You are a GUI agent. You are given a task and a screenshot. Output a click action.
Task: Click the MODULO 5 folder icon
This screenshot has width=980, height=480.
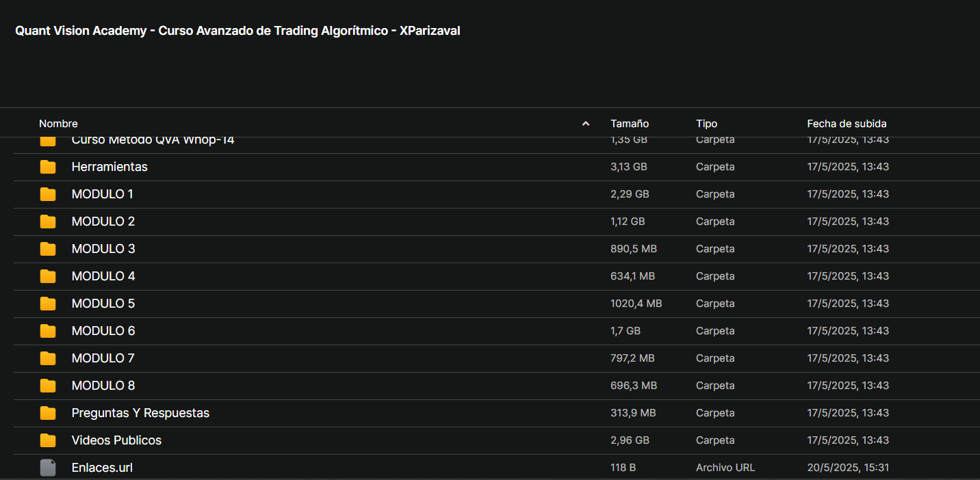pyautogui.click(x=48, y=304)
